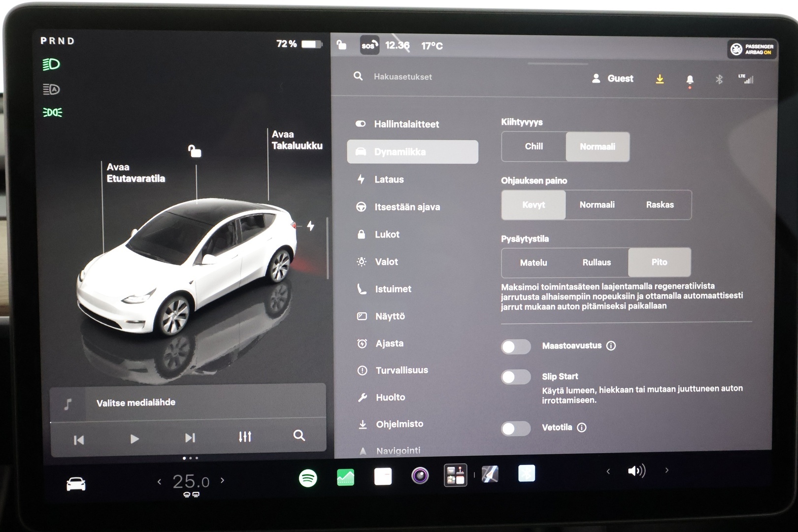The height and width of the screenshot is (532, 798).
Task: Open Dynamiikka settings menu
Action: point(413,152)
